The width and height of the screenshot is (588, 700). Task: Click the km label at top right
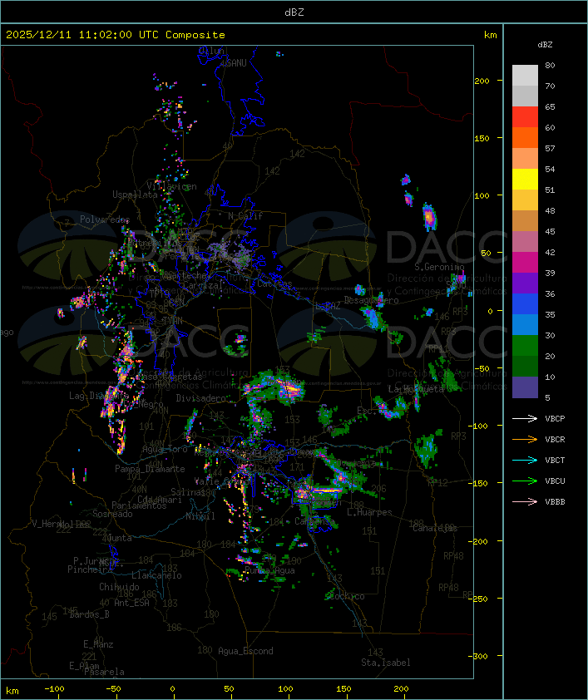click(x=490, y=35)
